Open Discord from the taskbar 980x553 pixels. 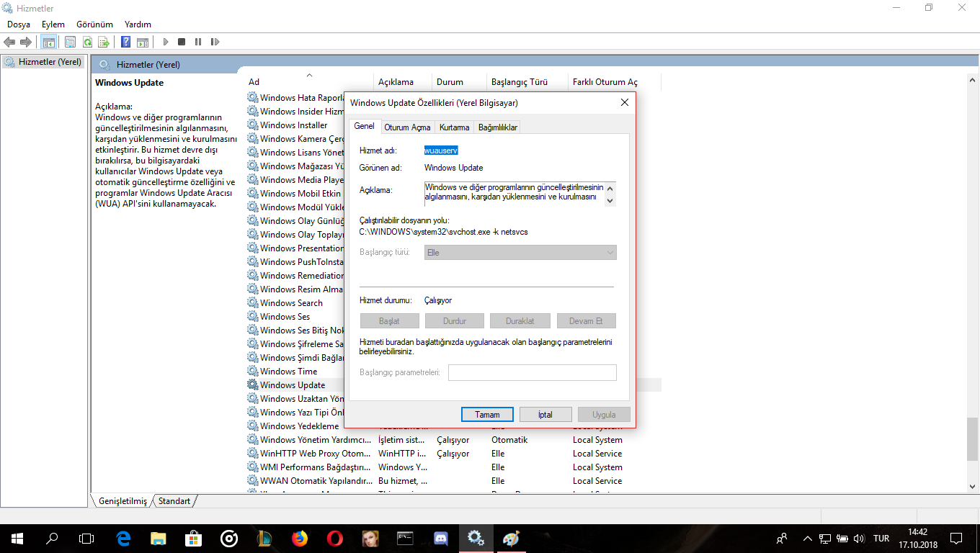[441, 538]
